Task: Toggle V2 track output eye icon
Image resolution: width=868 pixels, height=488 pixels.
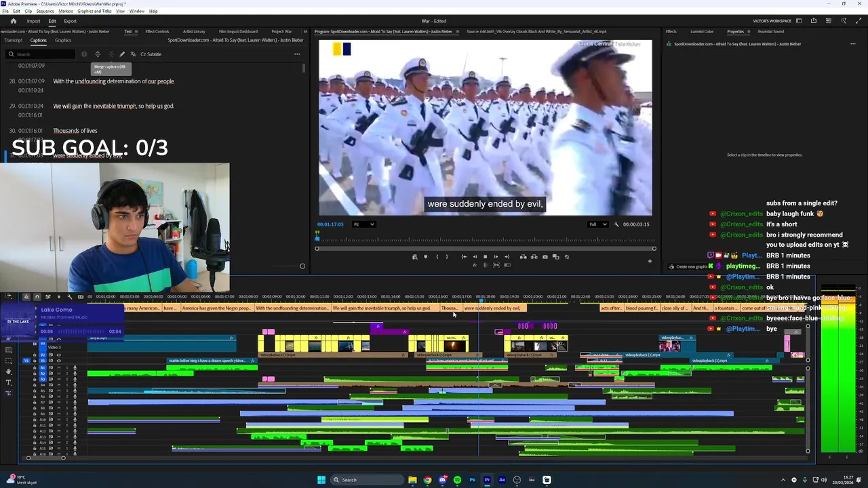Action: click(59, 355)
